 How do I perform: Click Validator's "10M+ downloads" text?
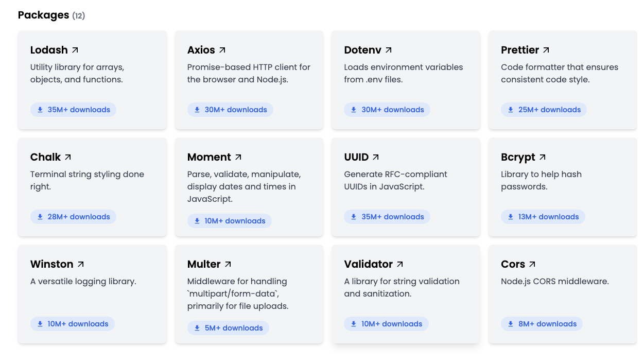(x=392, y=324)
